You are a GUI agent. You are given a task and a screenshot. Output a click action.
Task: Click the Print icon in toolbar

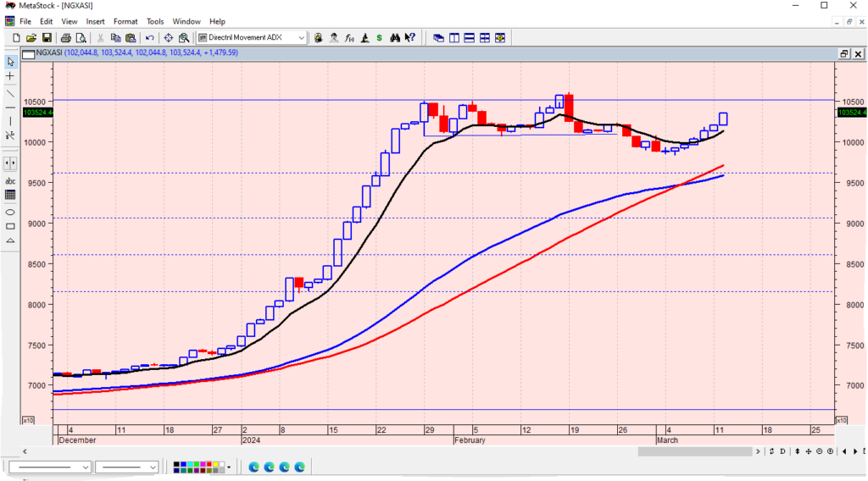(x=66, y=37)
